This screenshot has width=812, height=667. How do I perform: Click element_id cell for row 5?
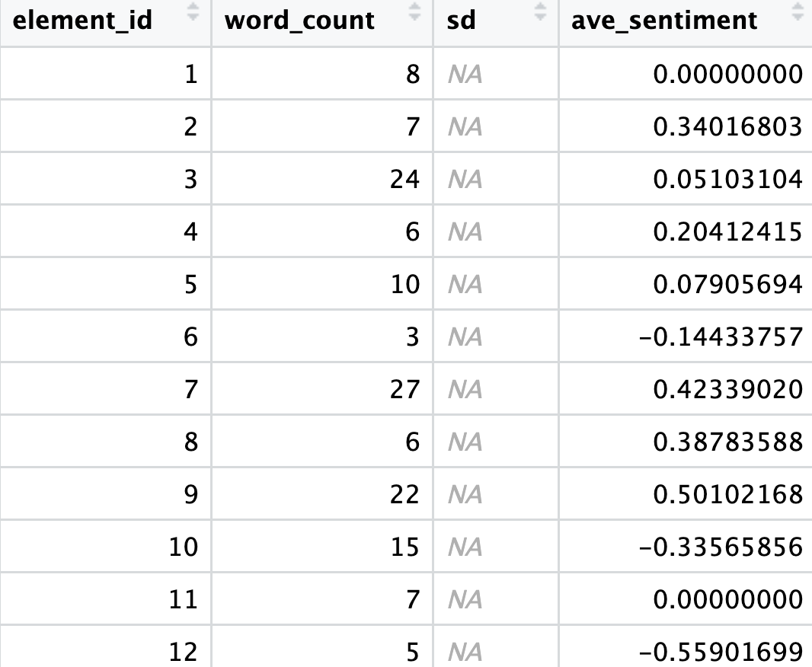click(190, 284)
